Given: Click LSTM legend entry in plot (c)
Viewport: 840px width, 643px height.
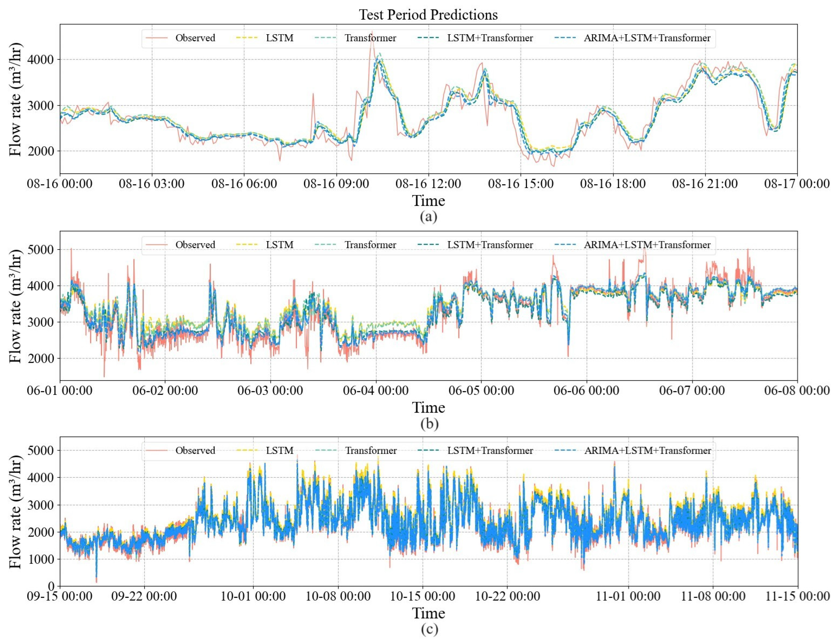Looking at the screenshot, I should 279,450.
